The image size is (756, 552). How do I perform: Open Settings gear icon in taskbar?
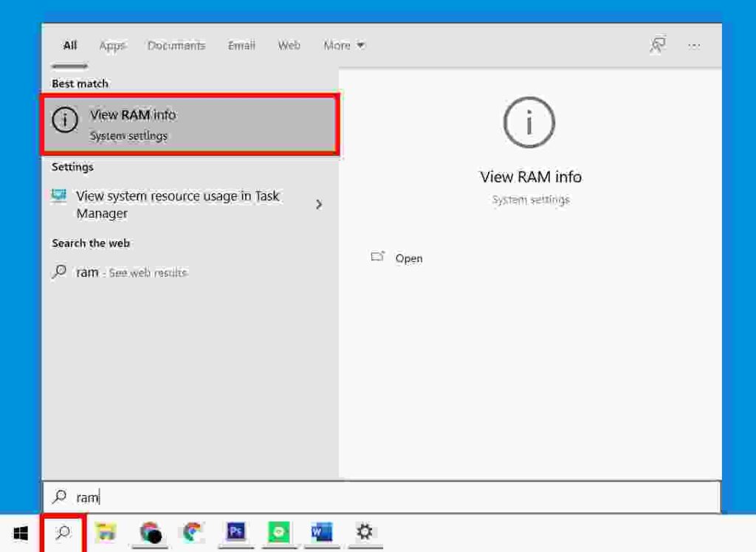tap(364, 532)
